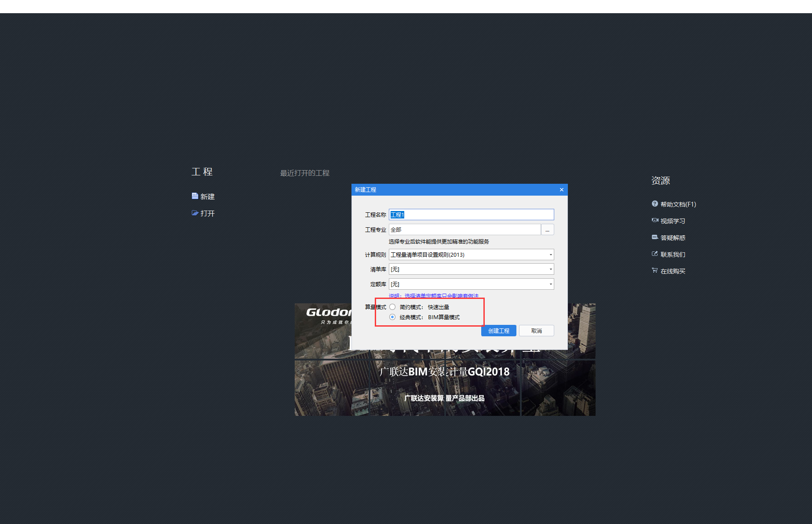
Task: Open 答疑解惑 link
Action: point(673,237)
